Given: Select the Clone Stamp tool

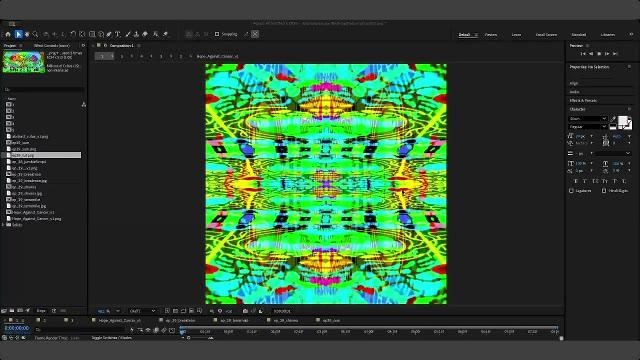Looking at the screenshot, I should (136, 35).
